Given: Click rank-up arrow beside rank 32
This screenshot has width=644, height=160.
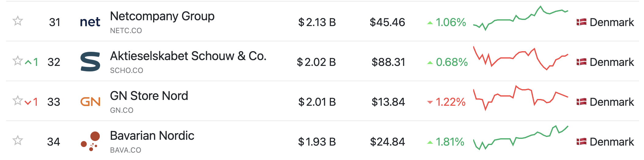Looking at the screenshot, I should pyautogui.click(x=28, y=62).
